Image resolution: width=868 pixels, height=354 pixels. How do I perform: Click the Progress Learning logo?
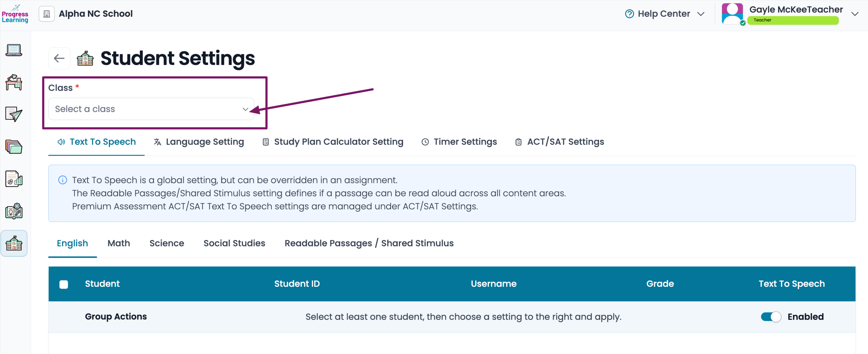[15, 14]
